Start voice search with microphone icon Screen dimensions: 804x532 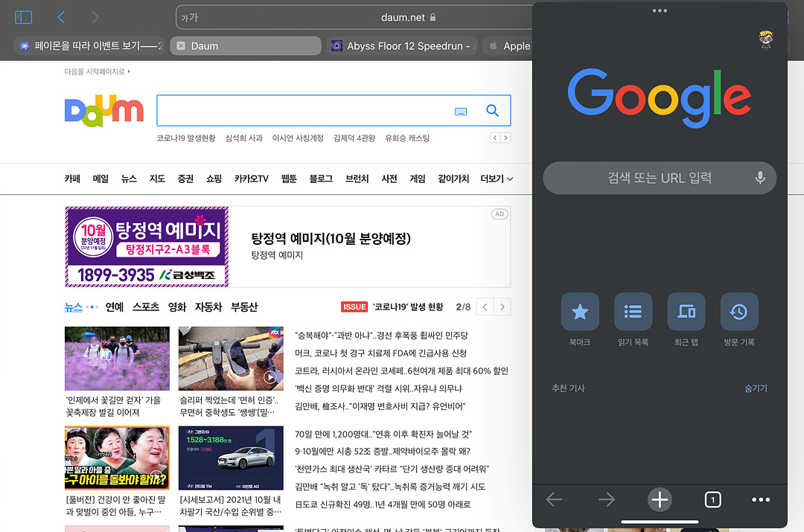point(760,178)
